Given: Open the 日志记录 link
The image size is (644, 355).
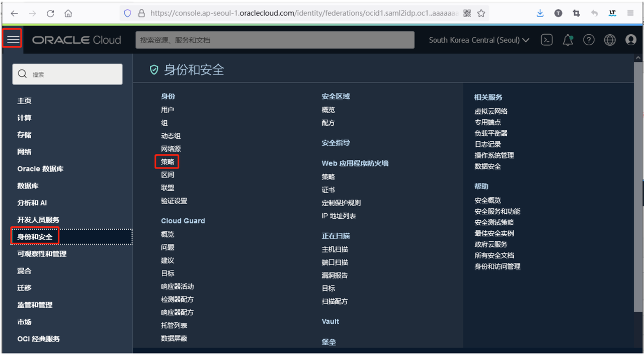Looking at the screenshot, I should pos(488,144).
